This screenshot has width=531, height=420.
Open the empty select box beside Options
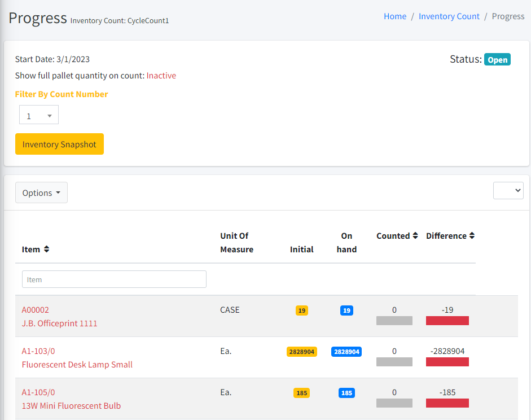(508, 190)
